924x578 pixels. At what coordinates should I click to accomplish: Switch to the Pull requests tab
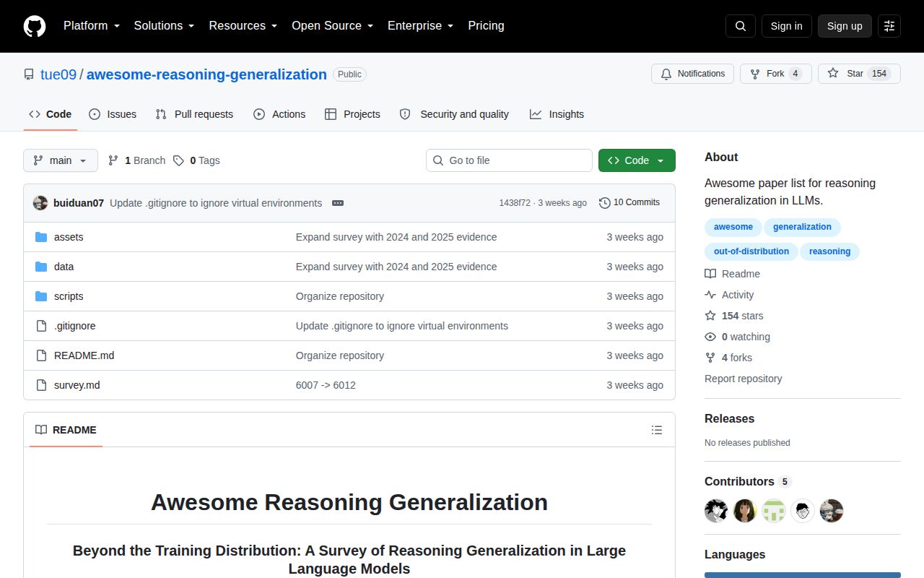pos(194,114)
